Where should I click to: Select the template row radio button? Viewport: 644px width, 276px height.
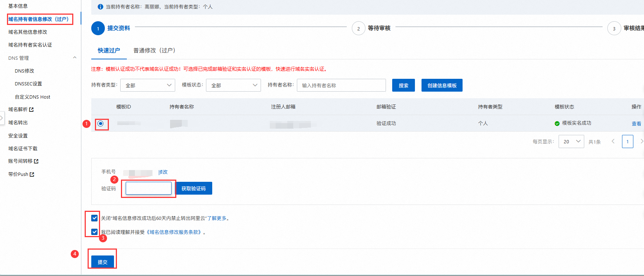coord(100,124)
